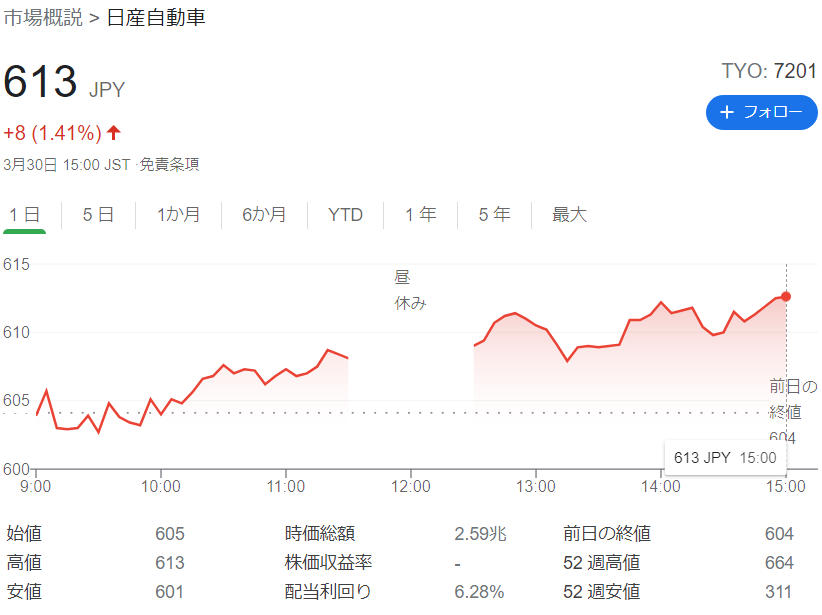This screenshot has height=615, width=822.
Task: Click the 株価収益率 label
Action: click(x=328, y=563)
